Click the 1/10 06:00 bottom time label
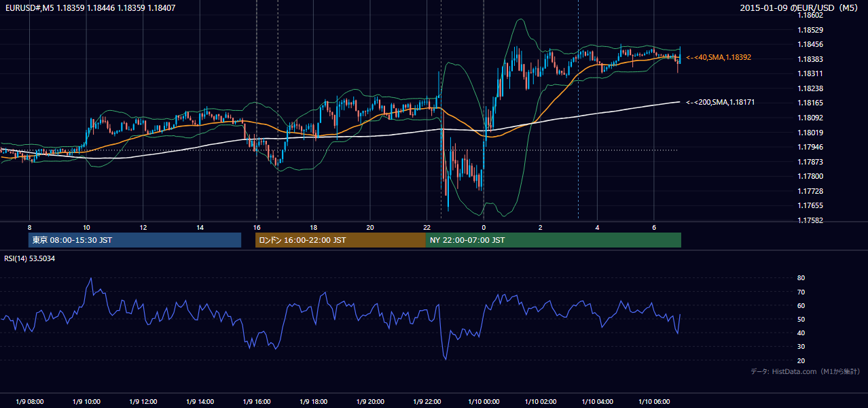The height and width of the screenshot is (408, 868). pos(654,402)
